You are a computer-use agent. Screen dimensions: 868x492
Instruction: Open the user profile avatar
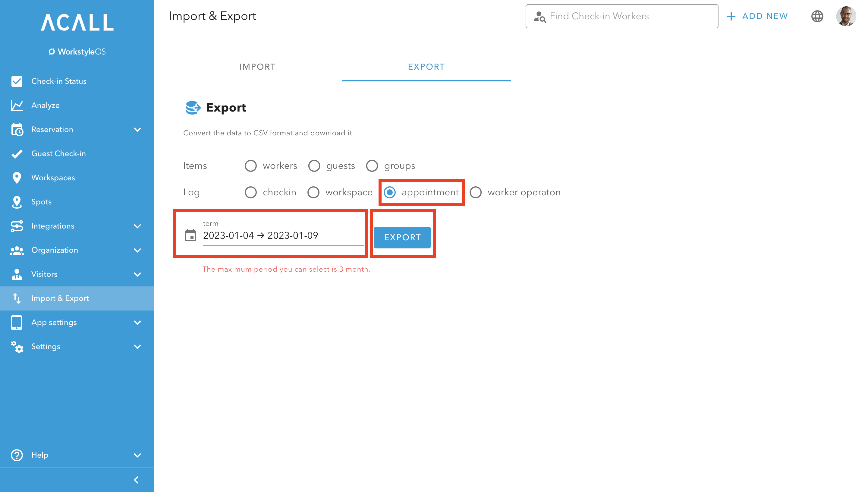click(x=846, y=16)
